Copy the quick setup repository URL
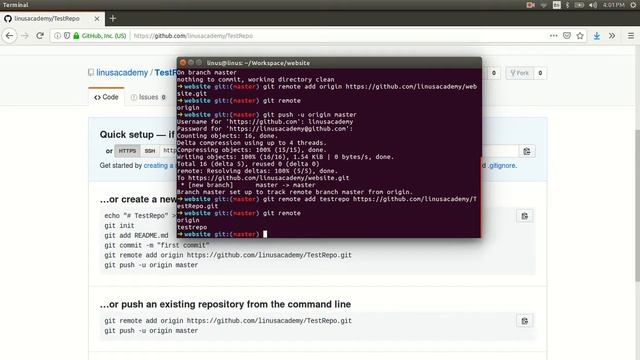 527,151
